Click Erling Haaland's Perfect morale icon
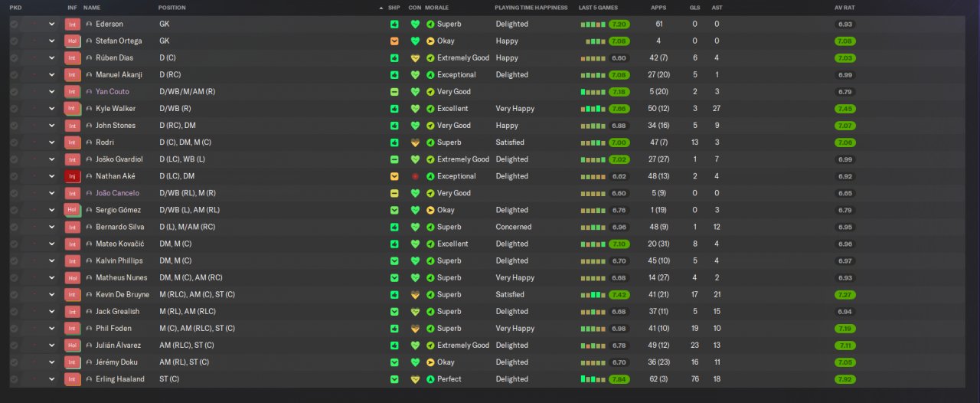Screen dimensions: 980x403 coord(430,379)
